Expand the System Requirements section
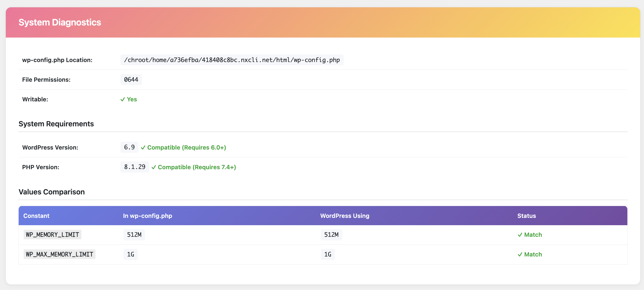Viewport: 644px width, 290px height. tap(56, 124)
